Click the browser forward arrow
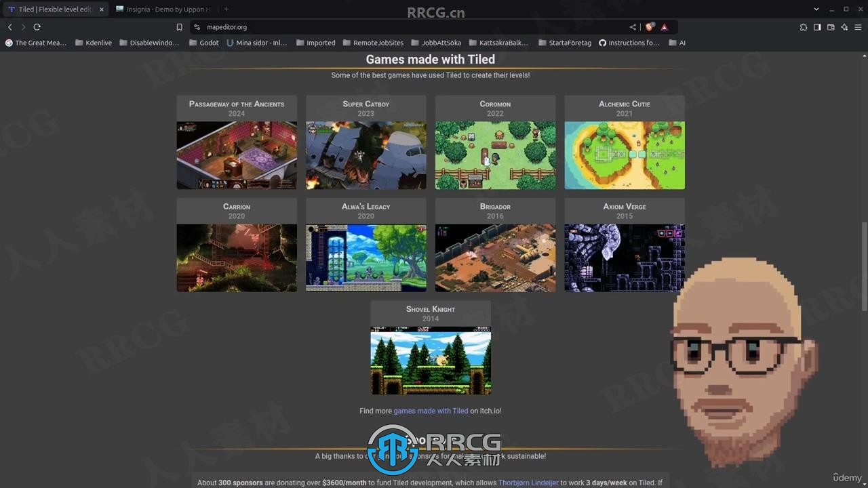Screen dimensions: 868x488 point(23,27)
